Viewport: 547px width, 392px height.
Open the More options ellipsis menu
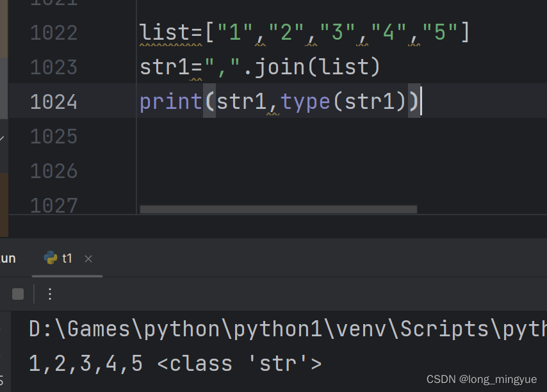click(50, 294)
